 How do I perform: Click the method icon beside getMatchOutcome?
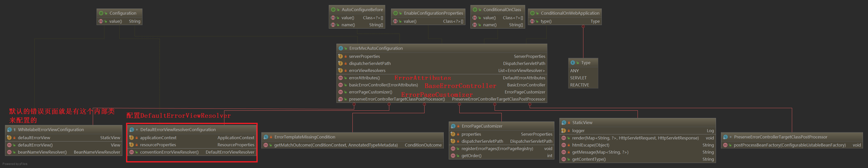pyautogui.click(x=265, y=146)
